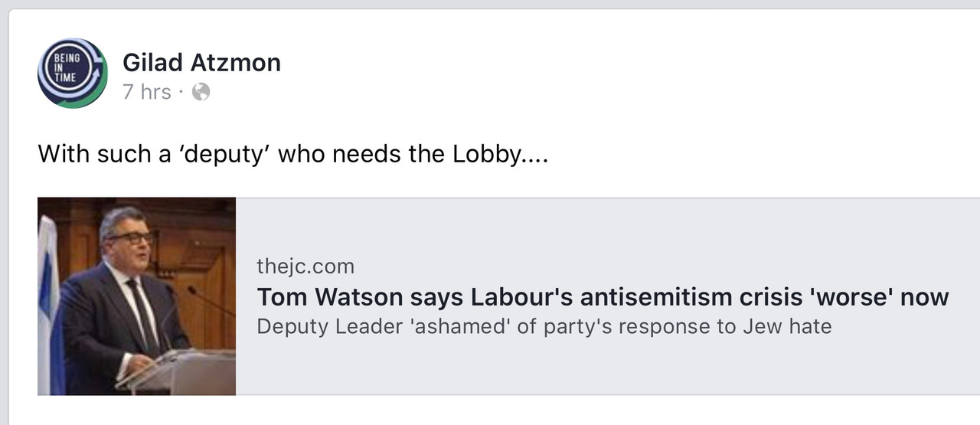
Task: Click the thejc.com source label
Action: pyautogui.click(x=305, y=266)
